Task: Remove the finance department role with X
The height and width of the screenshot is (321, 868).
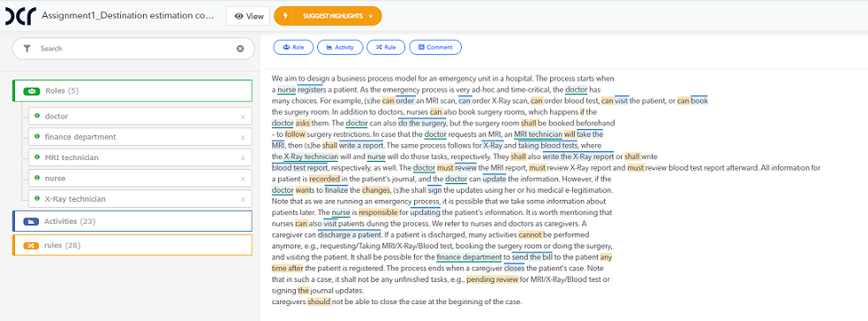Action: pos(243,137)
